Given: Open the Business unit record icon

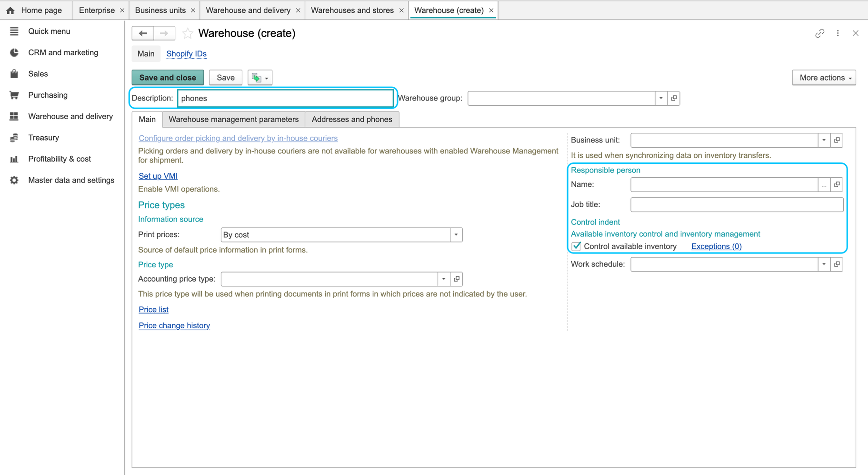Looking at the screenshot, I should click(837, 140).
